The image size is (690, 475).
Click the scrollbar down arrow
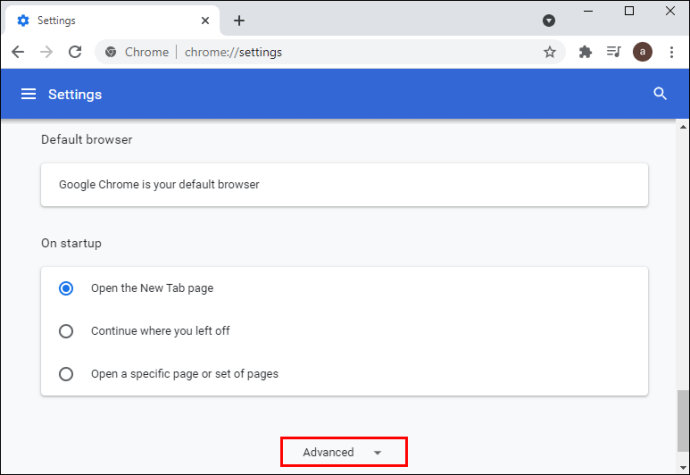pyautogui.click(x=683, y=468)
